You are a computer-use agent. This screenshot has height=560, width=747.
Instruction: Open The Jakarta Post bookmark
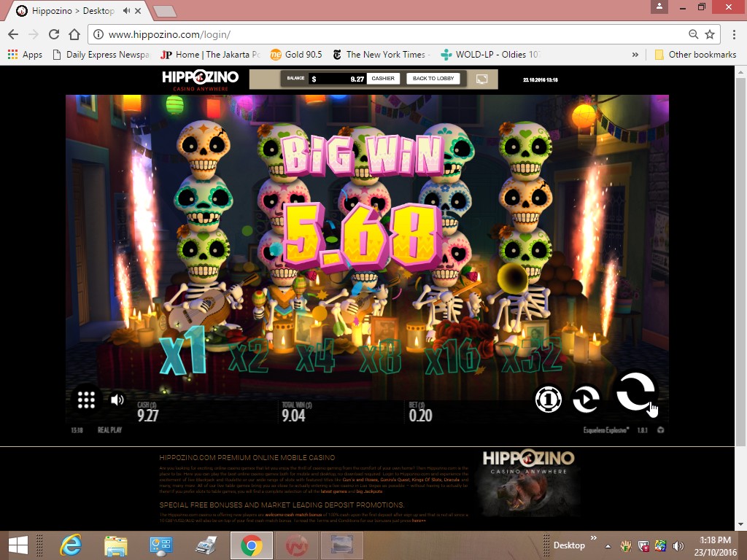click(x=211, y=55)
